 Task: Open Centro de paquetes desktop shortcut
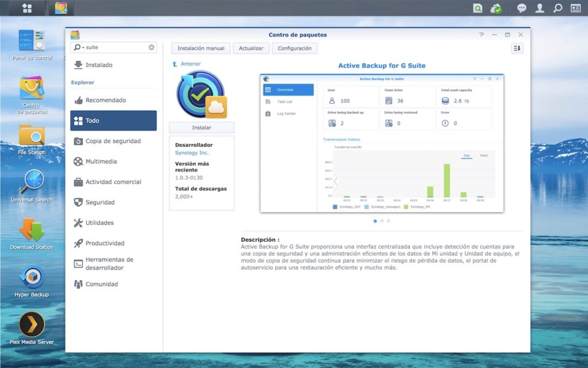click(32, 95)
